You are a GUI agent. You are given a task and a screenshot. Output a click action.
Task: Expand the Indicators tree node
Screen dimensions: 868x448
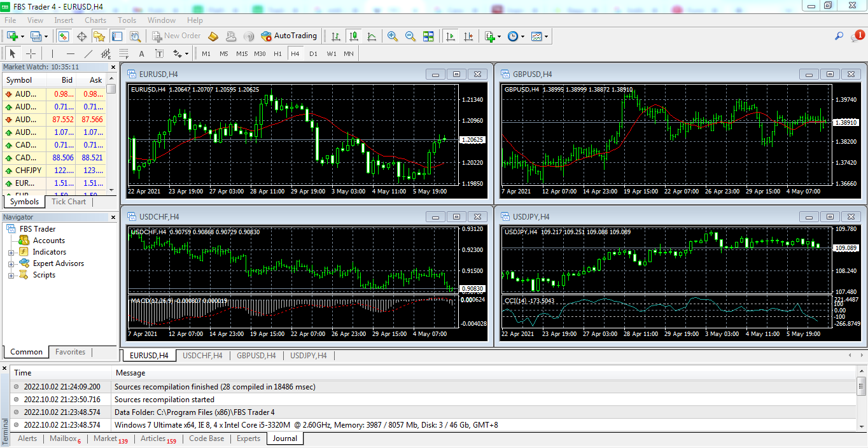[11, 252]
